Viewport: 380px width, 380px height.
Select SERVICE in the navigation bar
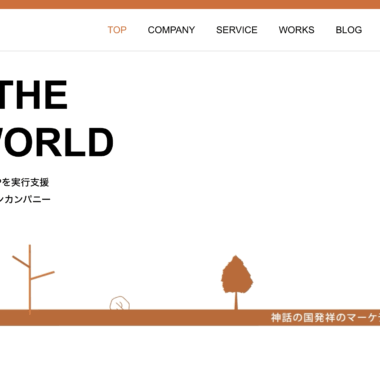[237, 30]
